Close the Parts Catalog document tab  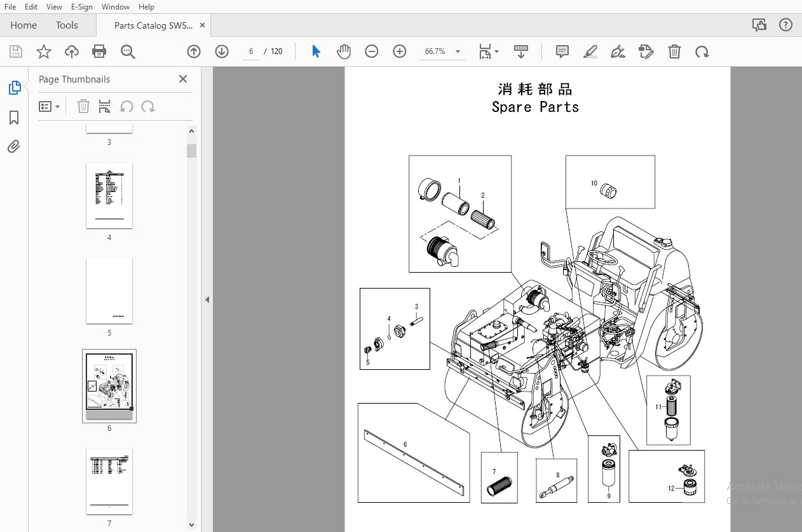[x=203, y=25]
